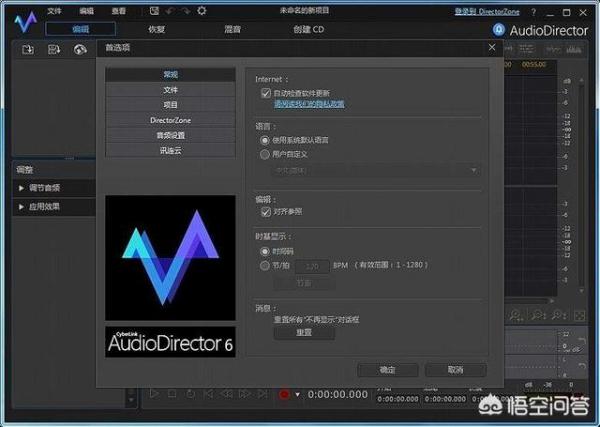
Task: Toggle the loop playback icon
Action: [190, 393]
